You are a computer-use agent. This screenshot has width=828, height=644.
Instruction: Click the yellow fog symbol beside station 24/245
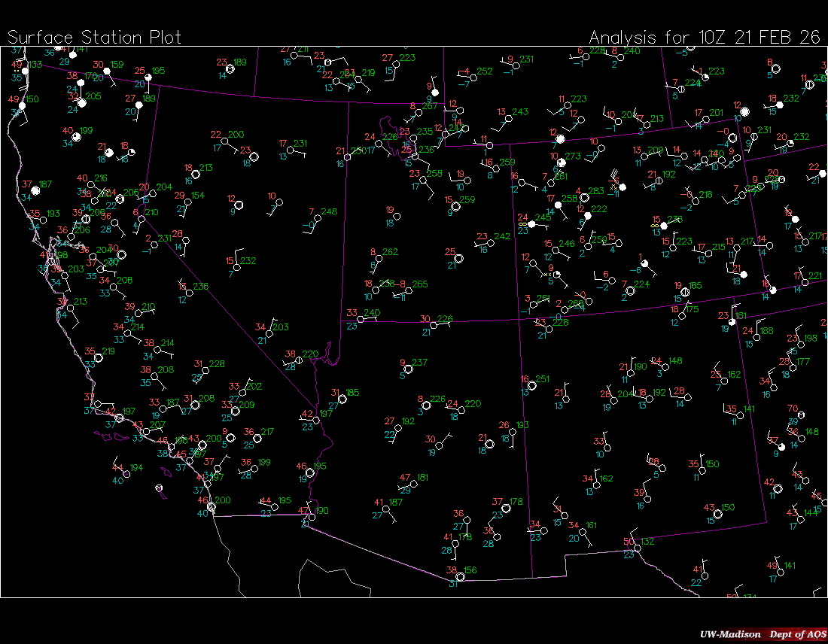pyautogui.click(x=522, y=224)
